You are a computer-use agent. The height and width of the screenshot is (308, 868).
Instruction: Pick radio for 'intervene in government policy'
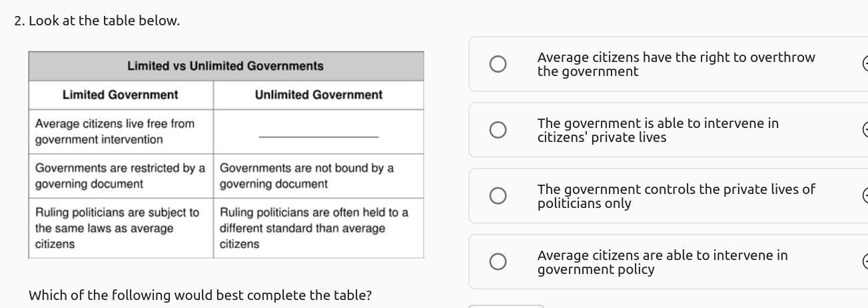498,261
